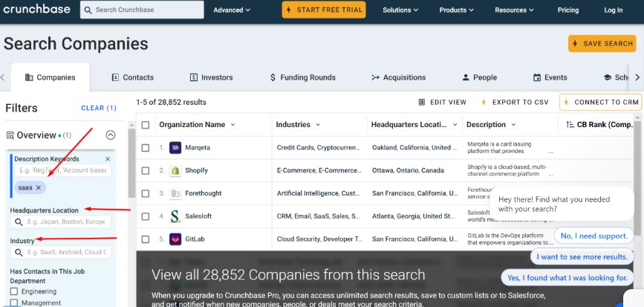Open the Products menu
This screenshot has width=644, height=307.
click(456, 10)
